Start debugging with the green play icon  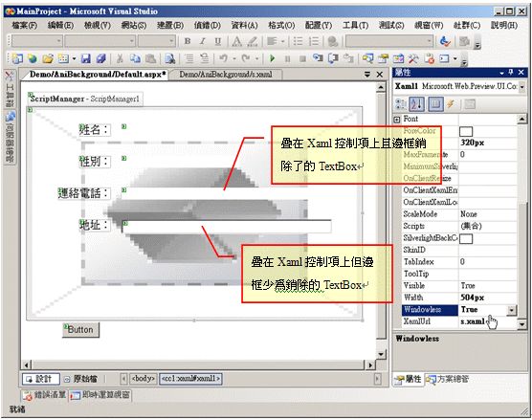[x=272, y=58]
